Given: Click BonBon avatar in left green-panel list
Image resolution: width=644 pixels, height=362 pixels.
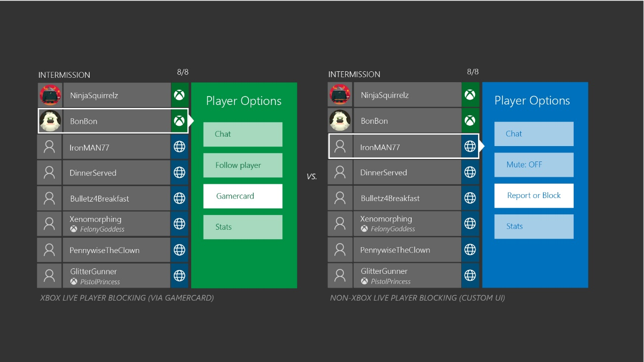Looking at the screenshot, I should (x=50, y=121).
